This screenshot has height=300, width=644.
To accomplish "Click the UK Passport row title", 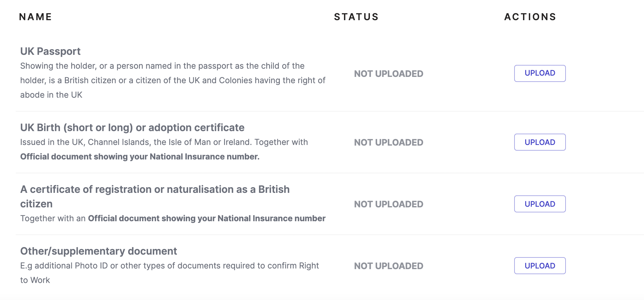I will (50, 51).
